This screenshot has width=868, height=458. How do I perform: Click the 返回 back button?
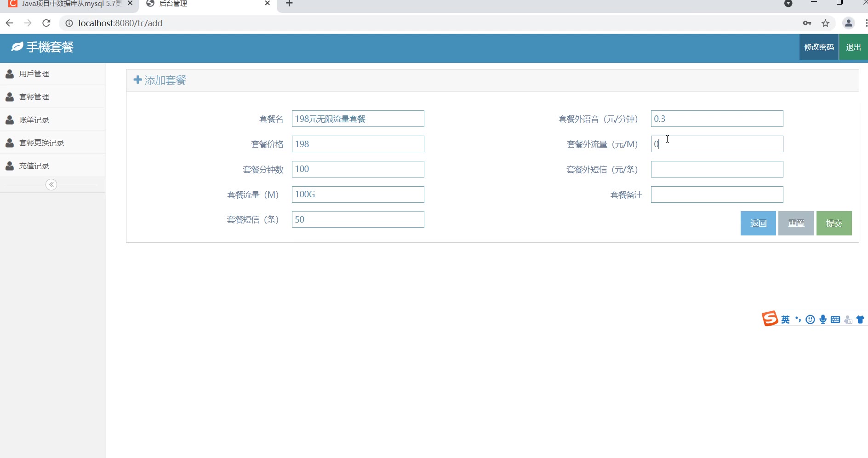point(758,223)
